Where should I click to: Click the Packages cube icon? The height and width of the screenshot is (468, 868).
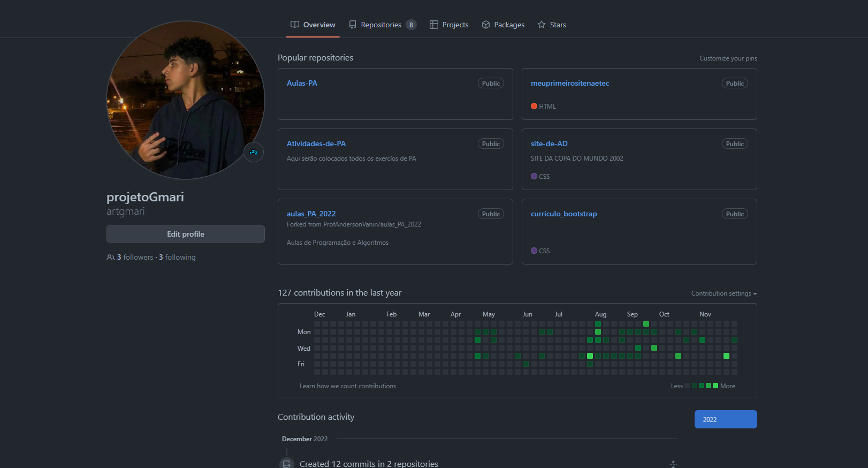(x=486, y=25)
